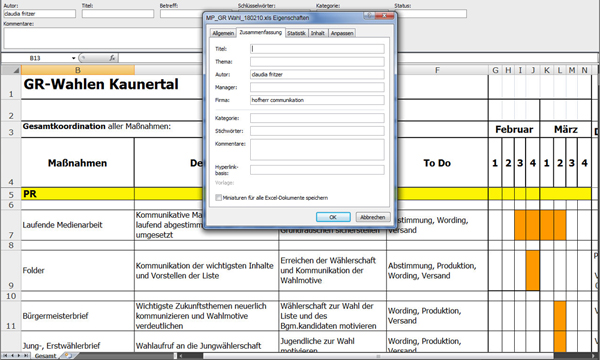Image resolution: width=600 pixels, height=360 pixels.
Task: Click the GR-Wahlen Kaunertal title cell
Action: pyautogui.click(x=101, y=84)
